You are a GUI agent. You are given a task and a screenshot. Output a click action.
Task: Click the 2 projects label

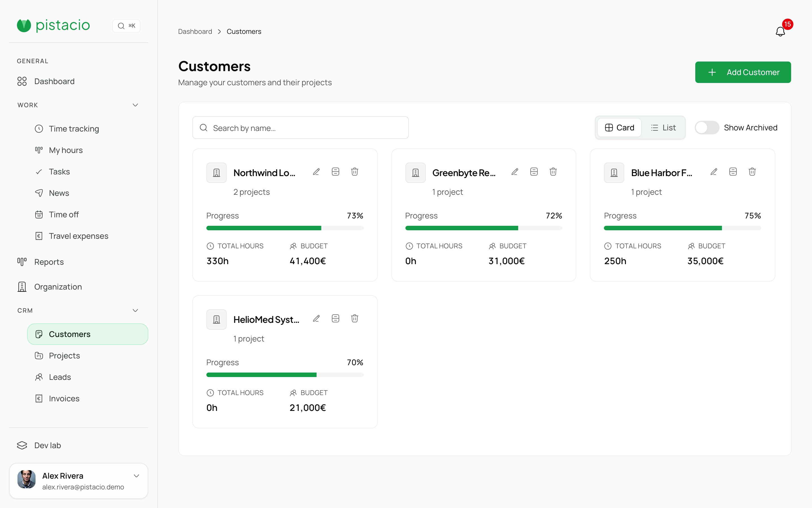tap(252, 192)
